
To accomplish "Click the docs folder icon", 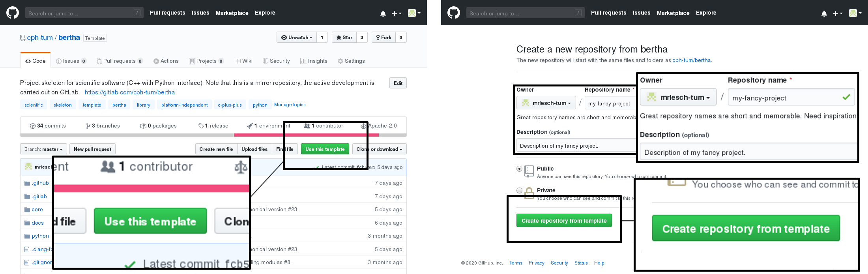I will (27, 223).
